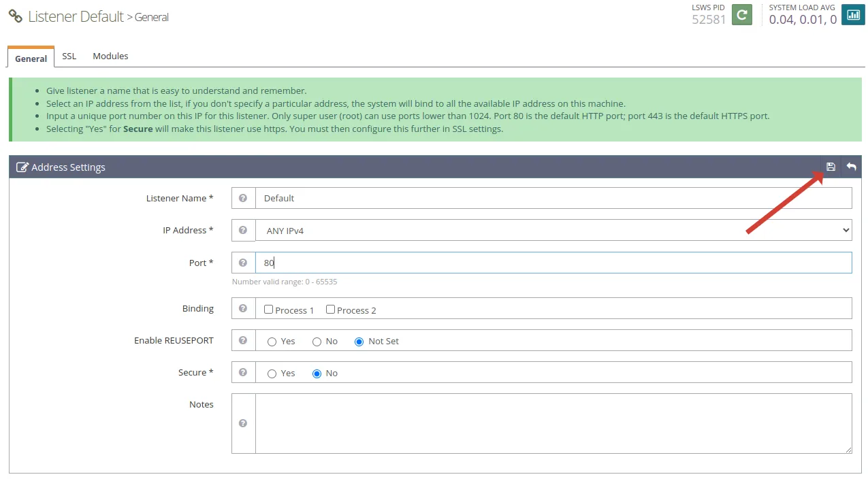The image size is (868, 481).
Task: Select Yes for Secure option
Action: 272,374
